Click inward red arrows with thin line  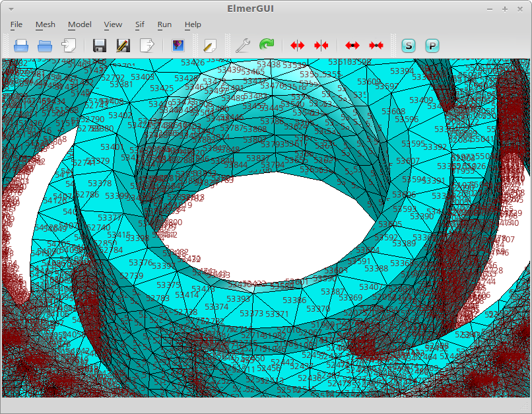pyautogui.click(x=321, y=46)
